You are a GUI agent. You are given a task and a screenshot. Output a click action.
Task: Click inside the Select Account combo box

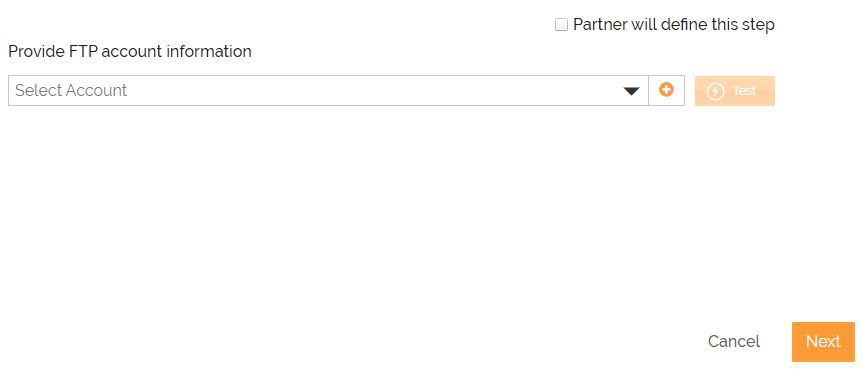(328, 90)
